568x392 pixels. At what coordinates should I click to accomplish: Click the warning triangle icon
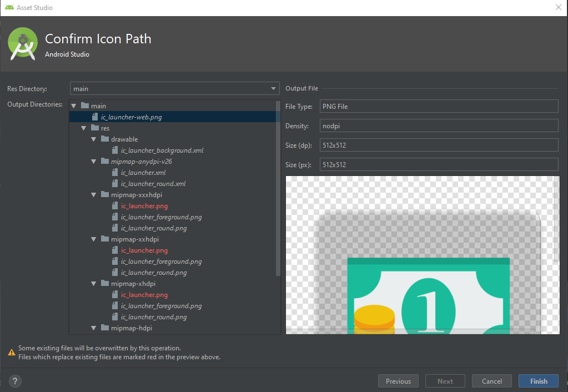[x=11, y=352]
